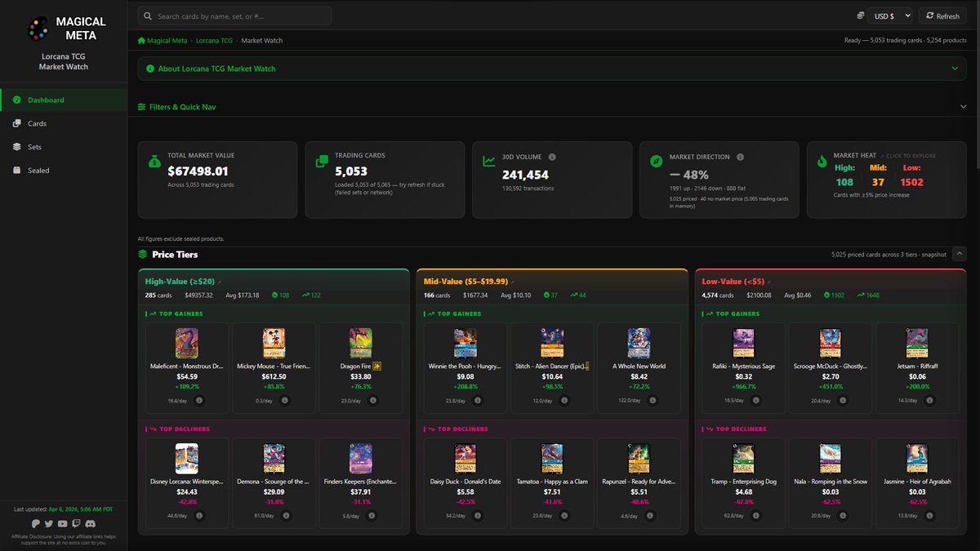Collapse the Price Tiers section chevron
Viewport: 980px width, 551px height.
coord(959,255)
